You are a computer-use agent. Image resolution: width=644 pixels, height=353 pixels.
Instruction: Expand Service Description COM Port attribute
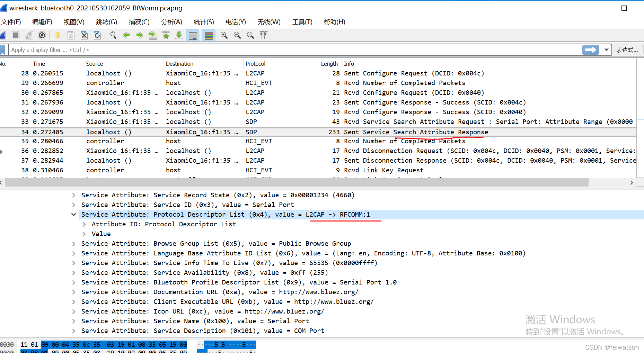[x=74, y=331]
